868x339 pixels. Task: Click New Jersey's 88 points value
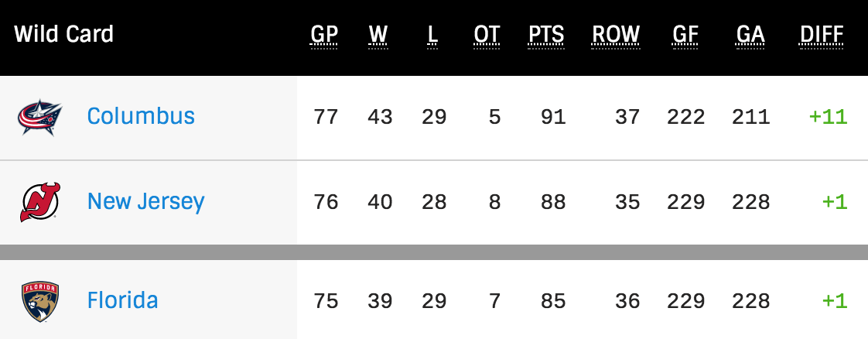pyautogui.click(x=552, y=202)
